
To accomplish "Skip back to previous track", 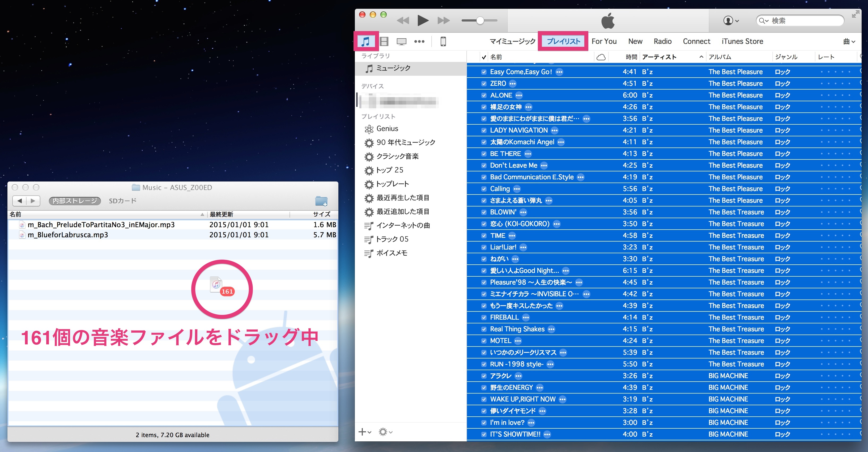I will 403,20.
